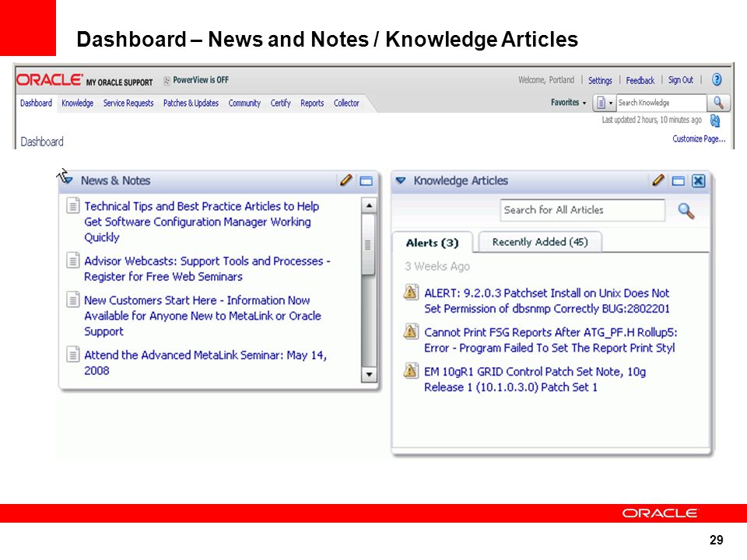The width and height of the screenshot is (747, 560).
Task: Open EM 10gR1 GRID Control Patch Set Note
Action: [535, 379]
